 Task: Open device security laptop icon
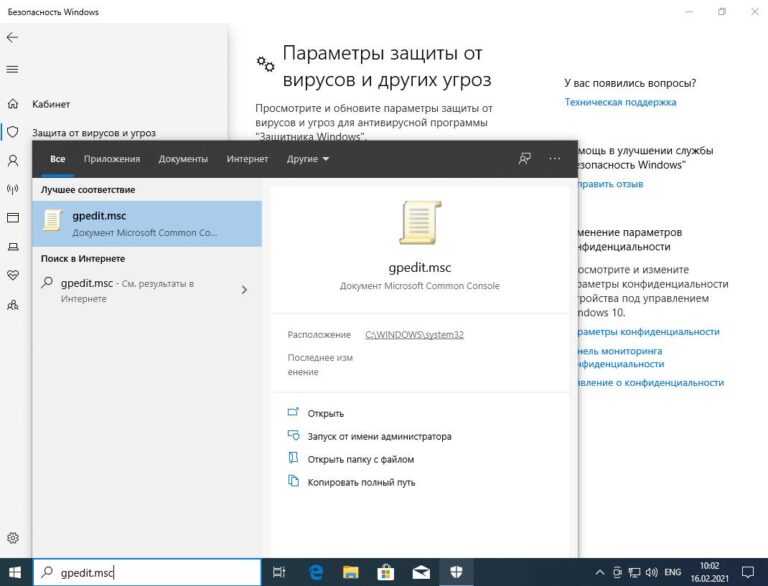click(13, 246)
